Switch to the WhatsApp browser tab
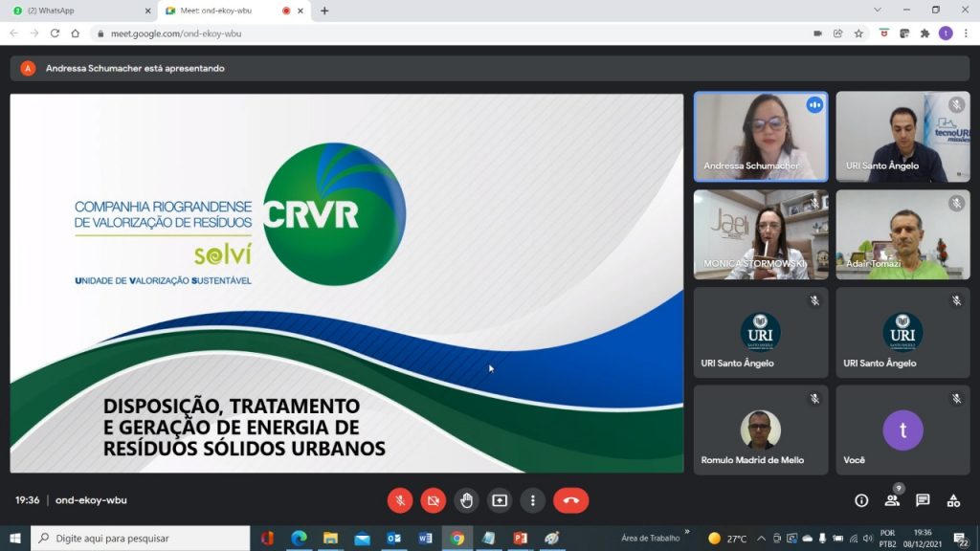This screenshot has width=980, height=551. 80,11
